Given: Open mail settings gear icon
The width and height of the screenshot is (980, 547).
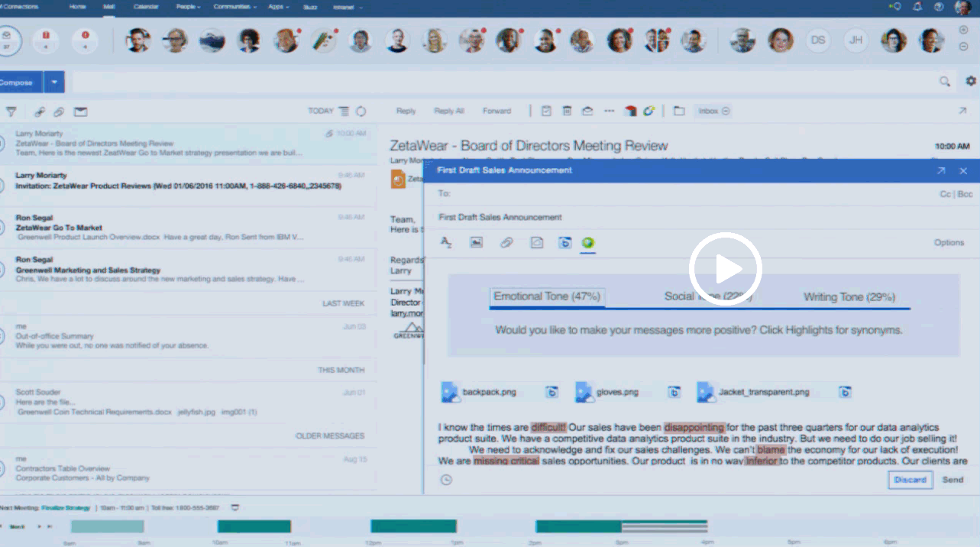Looking at the screenshot, I should (971, 81).
